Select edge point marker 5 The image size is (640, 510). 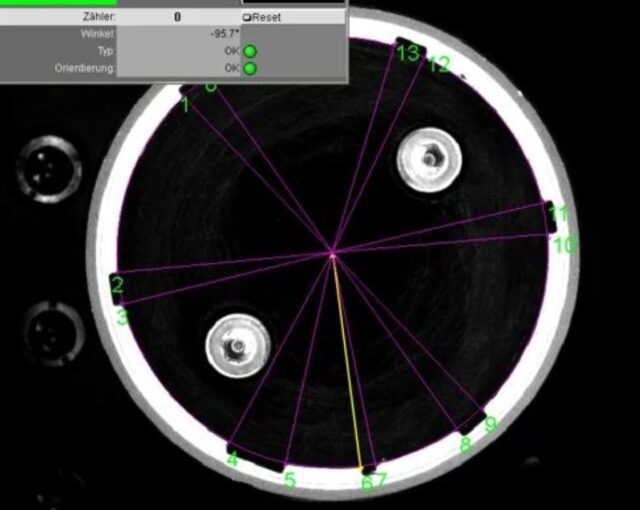(289, 481)
